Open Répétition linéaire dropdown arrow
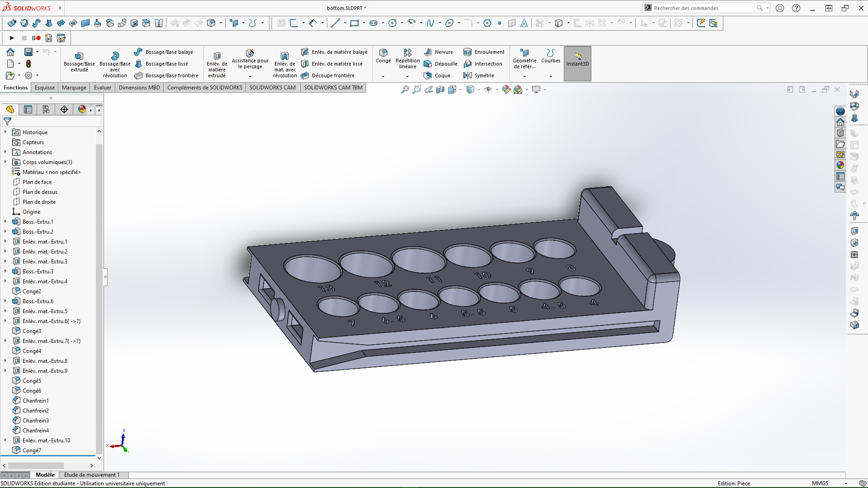This screenshot has height=488, width=868. pyautogui.click(x=407, y=76)
